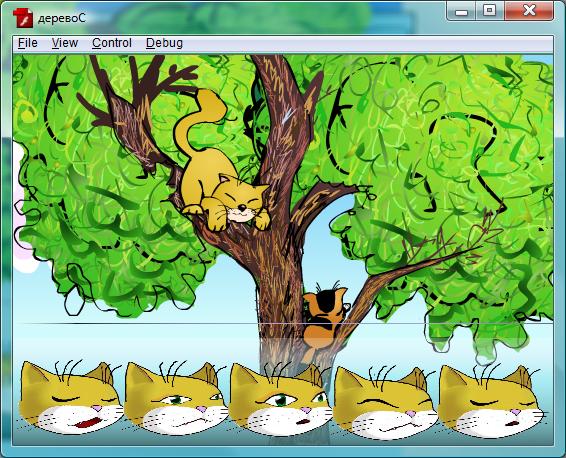Viewport: 566px width, 458px height.
Task: Click the Flash Player icon in title bar
Action: [x=23, y=17]
